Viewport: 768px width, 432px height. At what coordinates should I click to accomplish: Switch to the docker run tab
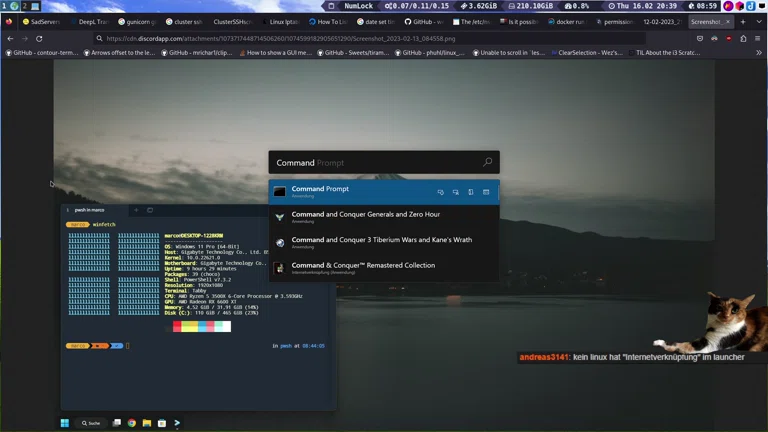click(x=567, y=22)
